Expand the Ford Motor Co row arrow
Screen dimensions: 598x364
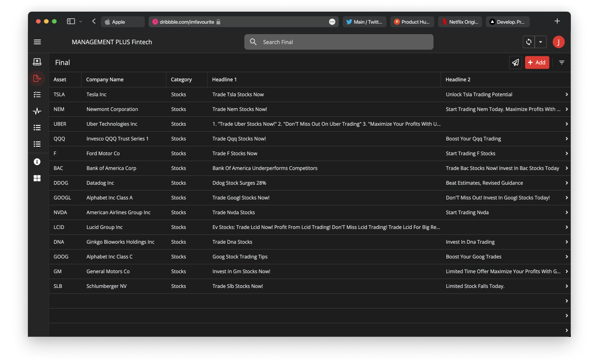[x=567, y=154]
